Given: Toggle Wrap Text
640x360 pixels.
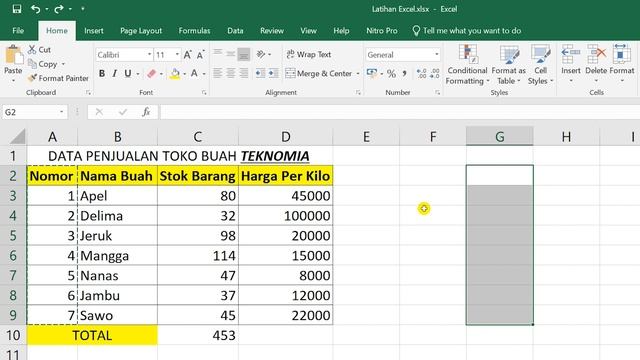Looking at the screenshot, I should [309, 54].
